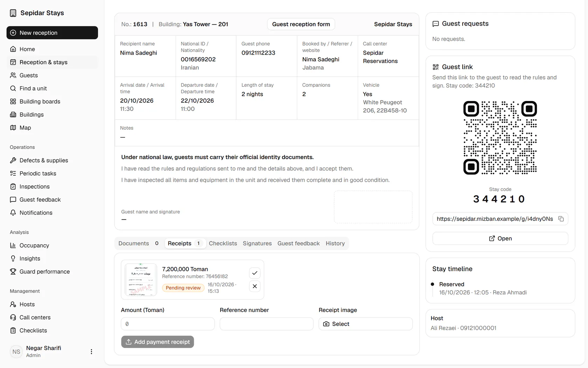Open Buildings in sidebar

[x=52, y=115]
